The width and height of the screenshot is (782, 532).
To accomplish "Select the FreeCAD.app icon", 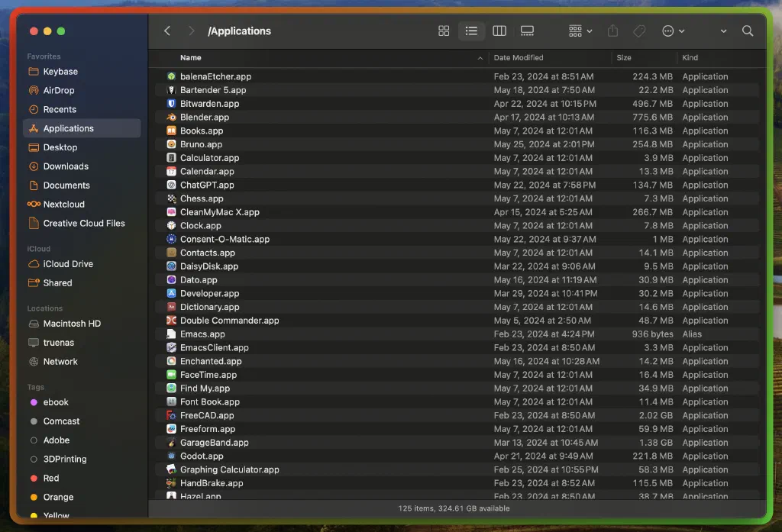I will pos(171,415).
